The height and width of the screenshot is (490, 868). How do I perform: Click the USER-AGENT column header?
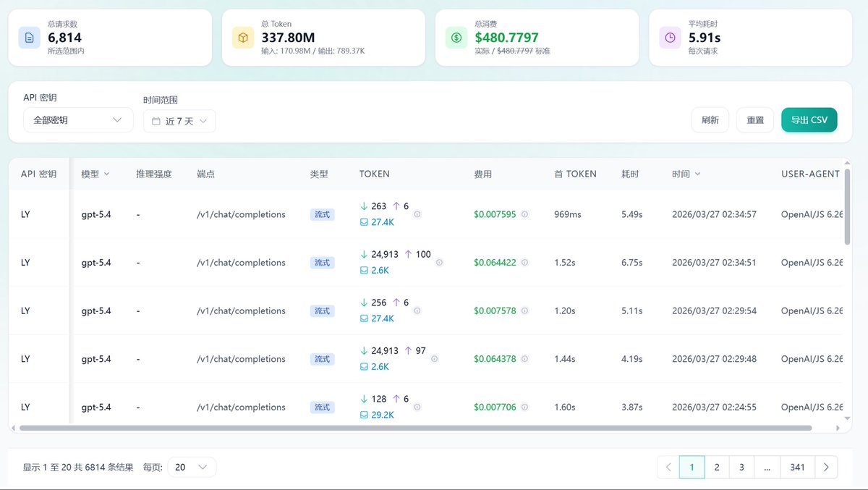pyautogui.click(x=810, y=174)
